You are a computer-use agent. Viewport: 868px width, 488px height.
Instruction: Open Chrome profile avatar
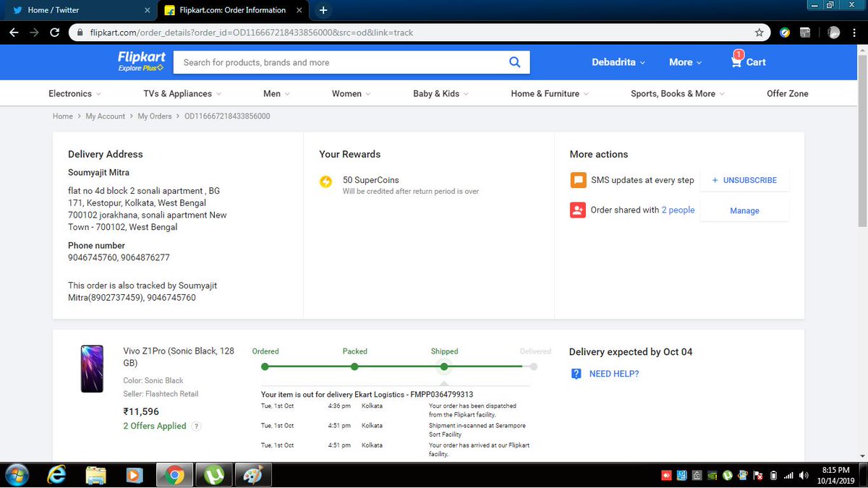(x=834, y=33)
